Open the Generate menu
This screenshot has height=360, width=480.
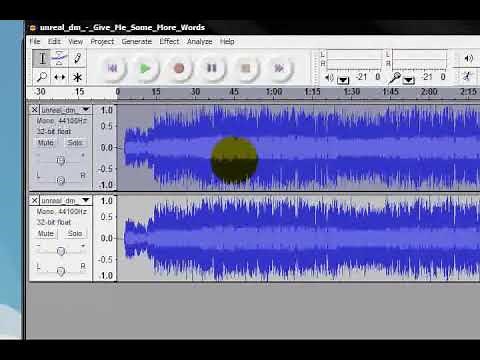[x=137, y=42]
